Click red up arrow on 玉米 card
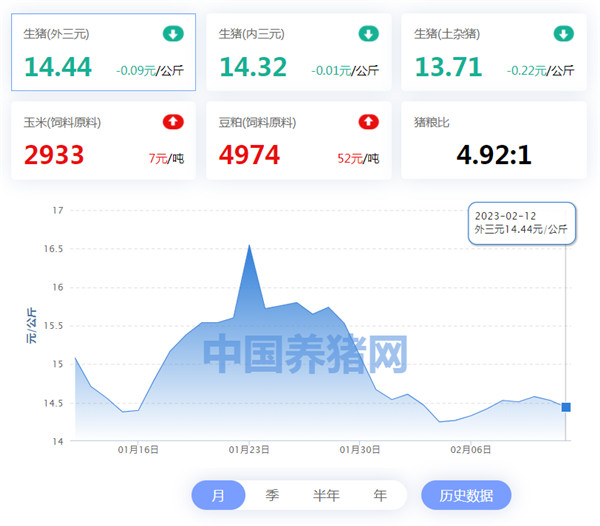Image resolution: width=600 pixels, height=526 pixels. (x=174, y=122)
